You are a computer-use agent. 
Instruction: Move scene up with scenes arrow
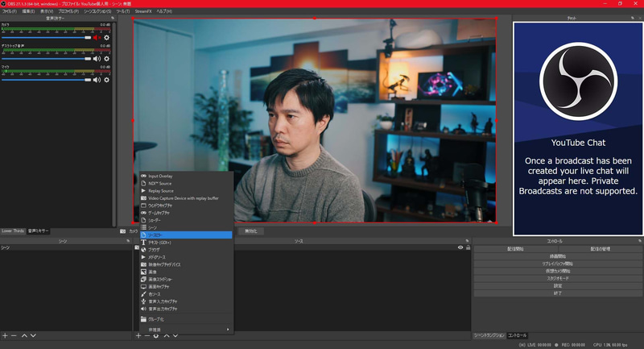pos(24,336)
